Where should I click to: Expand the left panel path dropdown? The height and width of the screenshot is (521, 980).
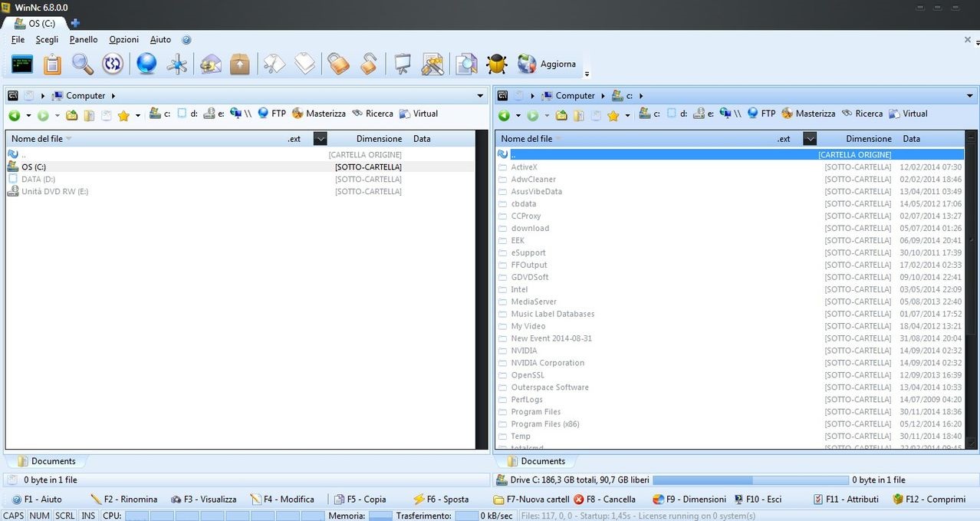pyautogui.click(x=481, y=96)
